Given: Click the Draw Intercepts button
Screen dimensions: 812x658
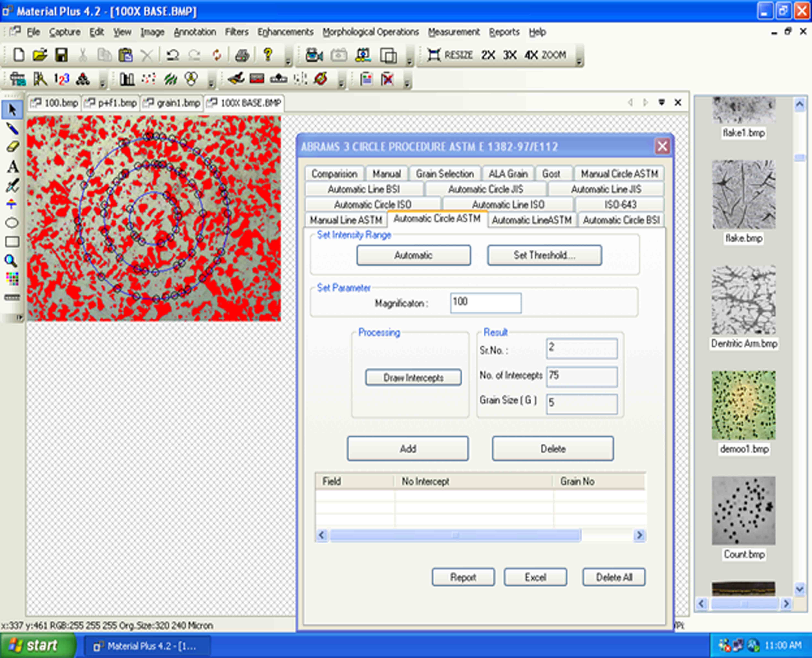Looking at the screenshot, I should click(x=413, y=377).
